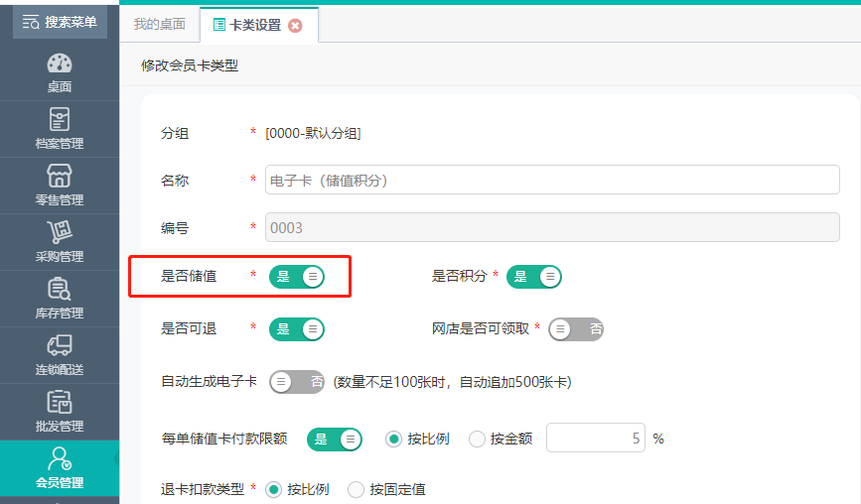Image resolution: width=861 pixels, height=504 pixels.
Task: Open 采购管理 cart icon
Action: [x=60, y=232]
